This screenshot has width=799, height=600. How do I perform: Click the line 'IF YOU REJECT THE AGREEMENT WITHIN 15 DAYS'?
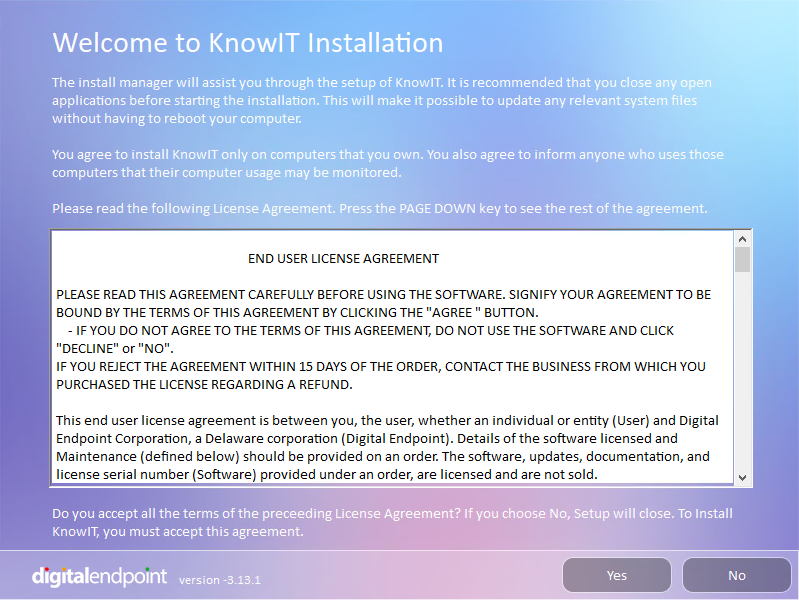(x=381, y=367)
